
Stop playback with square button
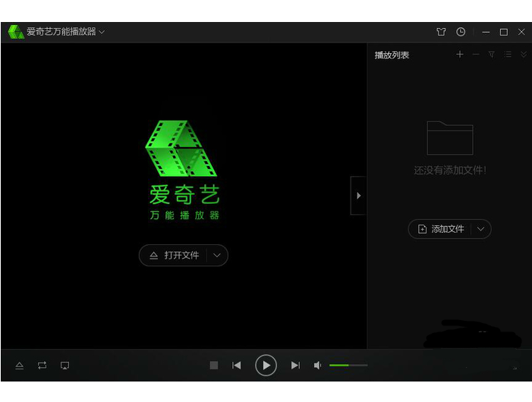214,366
